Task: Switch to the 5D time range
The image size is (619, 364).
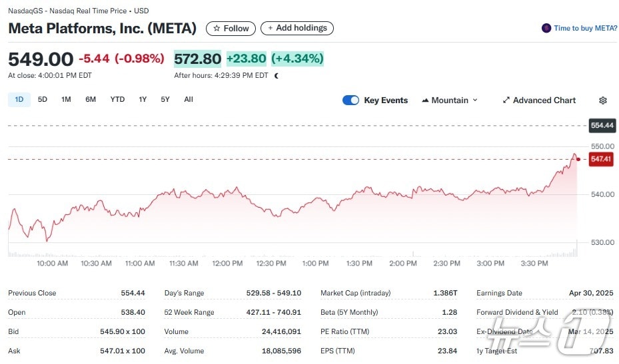Action: [x=42, y=100]
